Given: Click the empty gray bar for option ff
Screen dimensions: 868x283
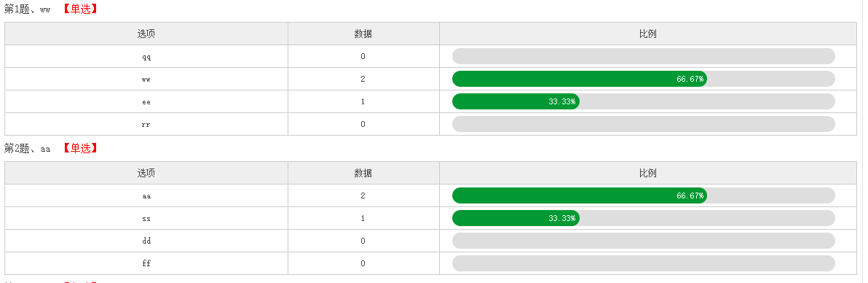Looking at the screenshot, I should (643, 263).
